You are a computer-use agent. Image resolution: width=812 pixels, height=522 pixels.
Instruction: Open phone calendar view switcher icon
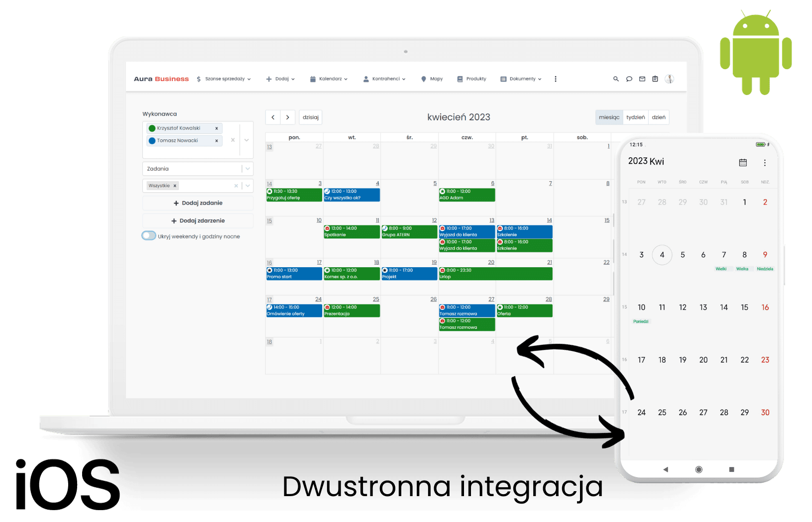coord(743,163)
